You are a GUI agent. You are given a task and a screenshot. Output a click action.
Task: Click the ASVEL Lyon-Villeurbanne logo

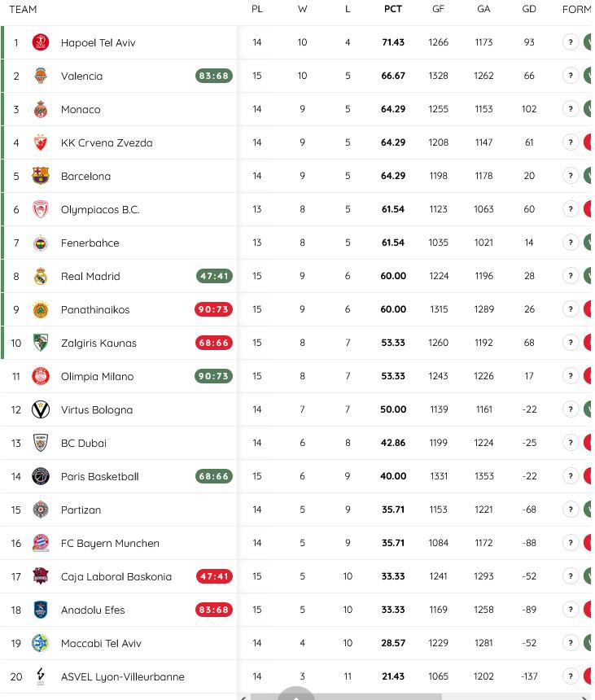pyautogui.click(x=41, y=676)
